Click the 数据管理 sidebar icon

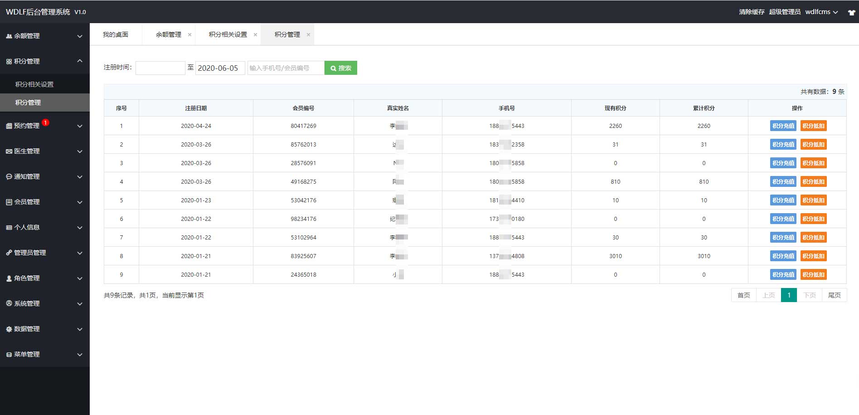(9, 329)
